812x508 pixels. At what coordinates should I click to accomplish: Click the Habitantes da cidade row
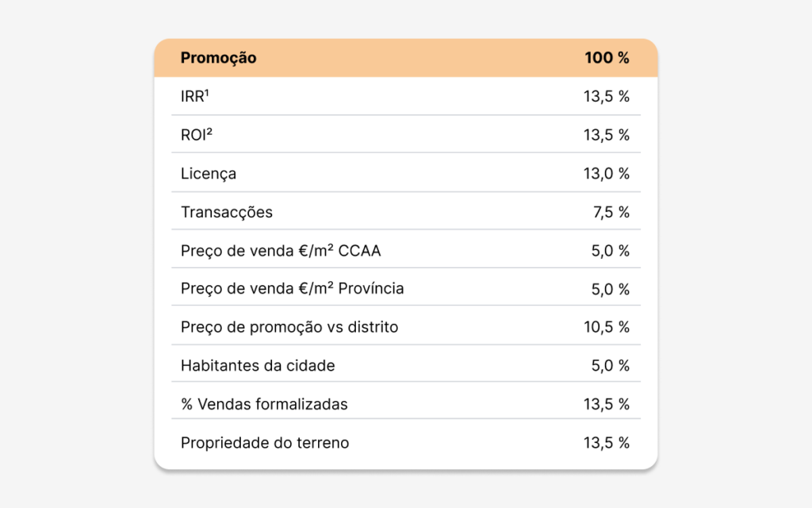tap(406, 364)
